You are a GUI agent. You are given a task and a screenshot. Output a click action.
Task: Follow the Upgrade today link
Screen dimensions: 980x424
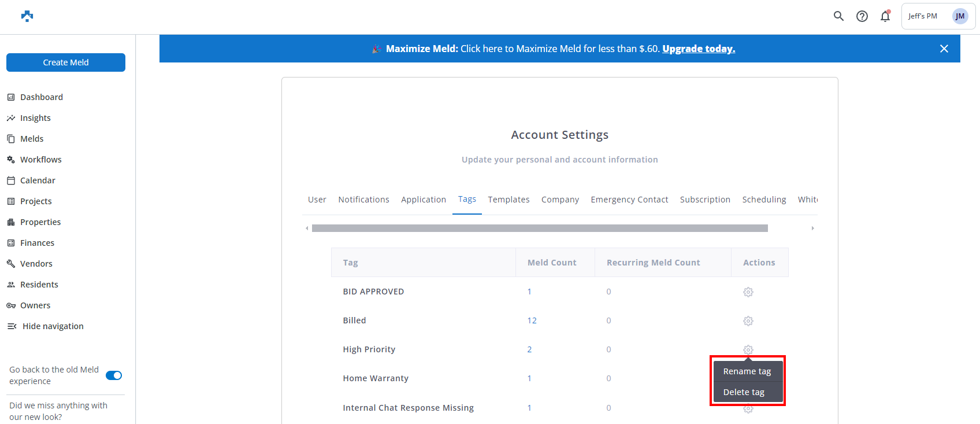pyautogui.click(x=698, y=49)
